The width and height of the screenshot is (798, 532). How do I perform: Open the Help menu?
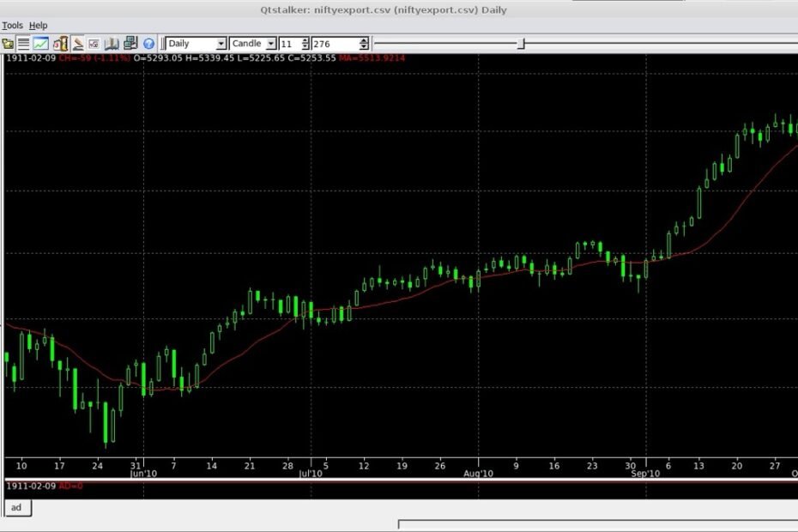pos(38,26)
